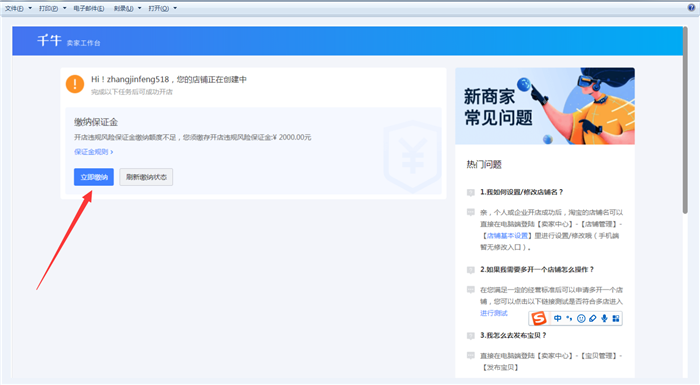Click the speech icon beside answer 亲，个人或企业开店成功后

(x=471, y=212)
